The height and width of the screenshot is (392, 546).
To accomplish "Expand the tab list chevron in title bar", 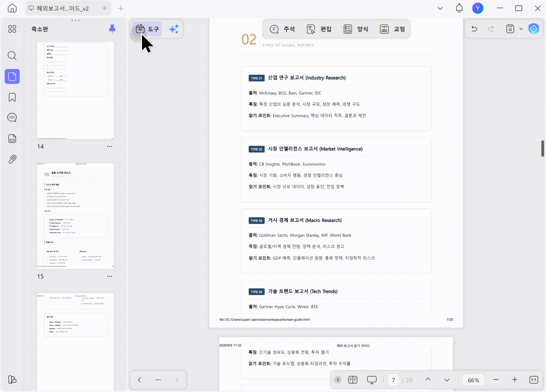I will point(440,8).
